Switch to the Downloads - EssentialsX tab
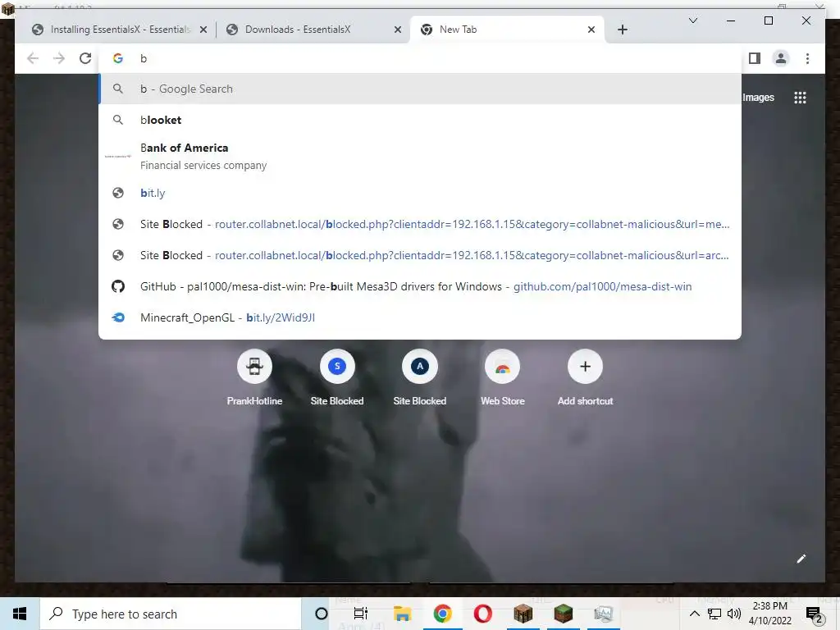Screen dimensions: 840x630 coord(313,30)
